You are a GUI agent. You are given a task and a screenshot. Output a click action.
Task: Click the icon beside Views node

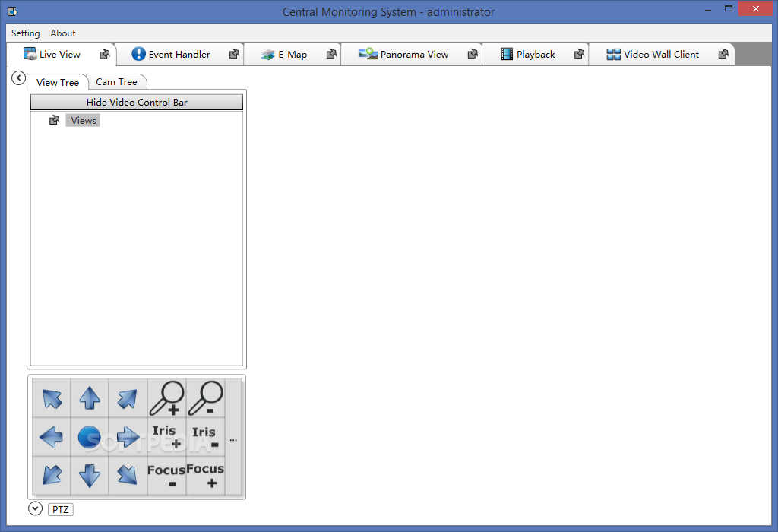tap(54, 120)
